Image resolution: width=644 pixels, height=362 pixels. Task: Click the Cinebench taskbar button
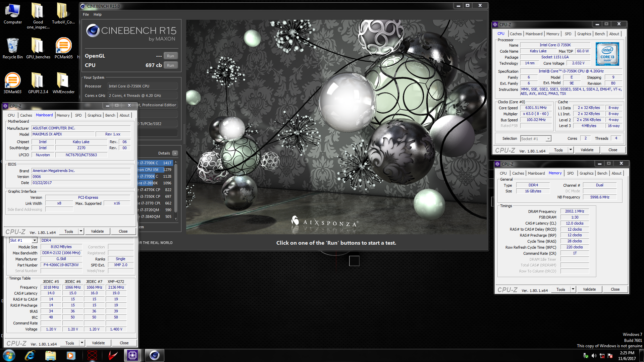154,355
